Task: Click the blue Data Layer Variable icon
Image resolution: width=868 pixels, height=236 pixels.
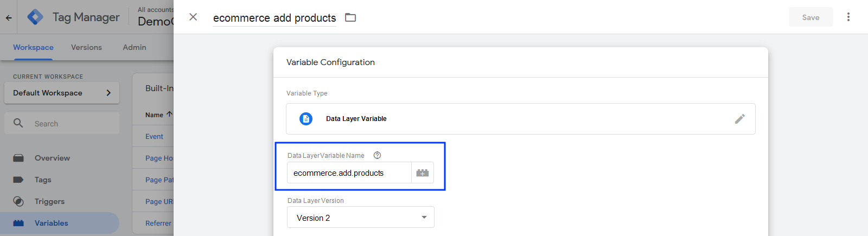Action: (x=306, y=119)
